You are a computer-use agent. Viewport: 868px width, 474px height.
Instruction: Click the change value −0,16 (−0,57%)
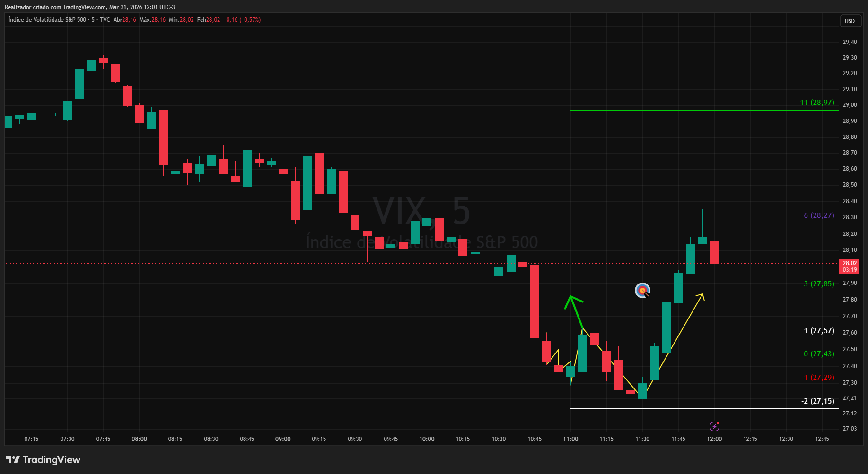(242, 20)
